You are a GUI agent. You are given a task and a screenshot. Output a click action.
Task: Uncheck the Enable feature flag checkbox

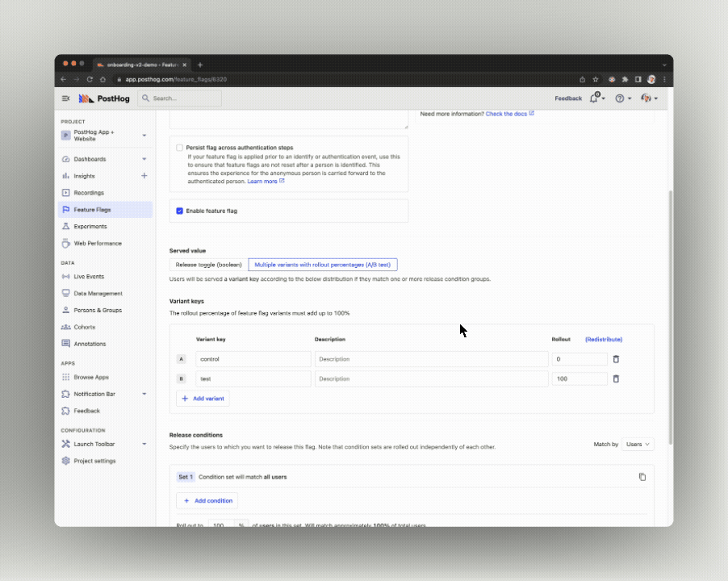click(179, 211)
